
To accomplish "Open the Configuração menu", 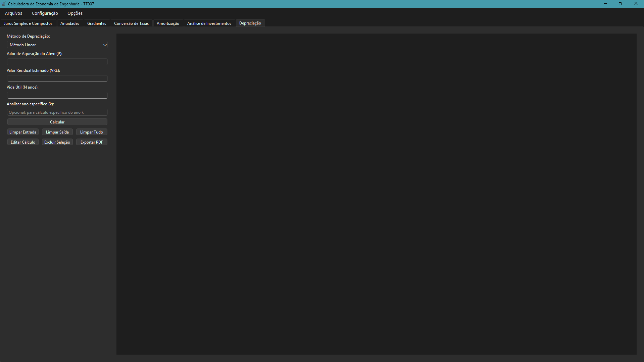I will pos(45,13).
